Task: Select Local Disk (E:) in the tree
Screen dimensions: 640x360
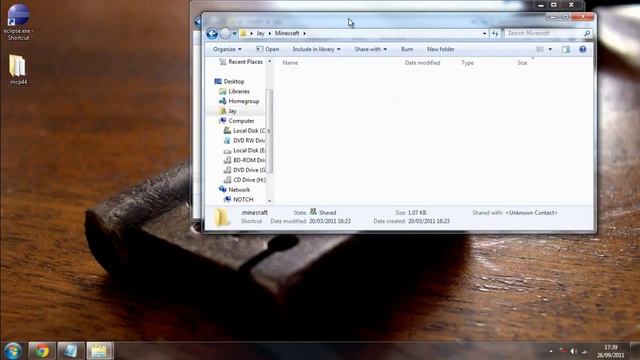Action: (245, 150)
